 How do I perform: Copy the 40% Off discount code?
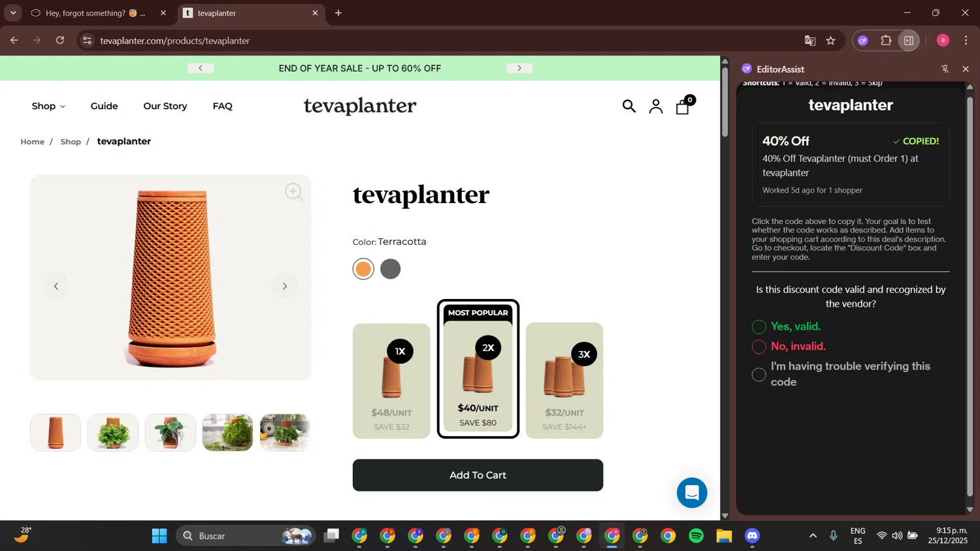click(x=851, y=165)
